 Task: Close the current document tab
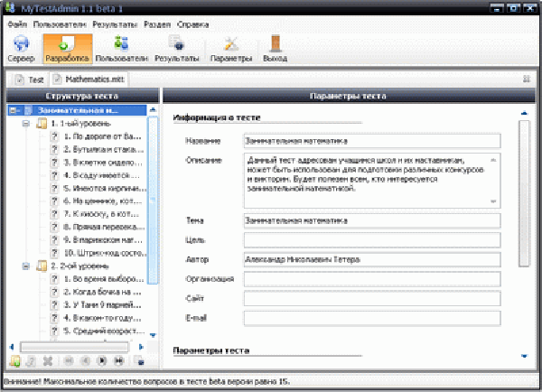click(527, 79)
